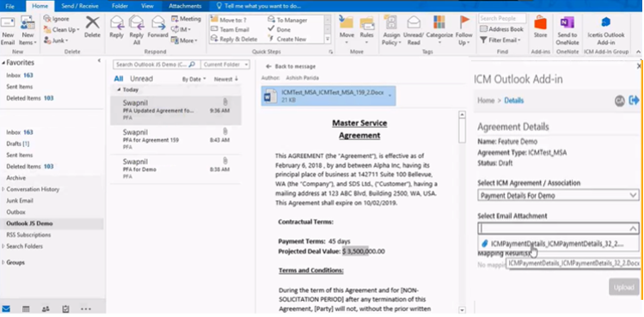Open the Move folder menu

tap(347, 31)
